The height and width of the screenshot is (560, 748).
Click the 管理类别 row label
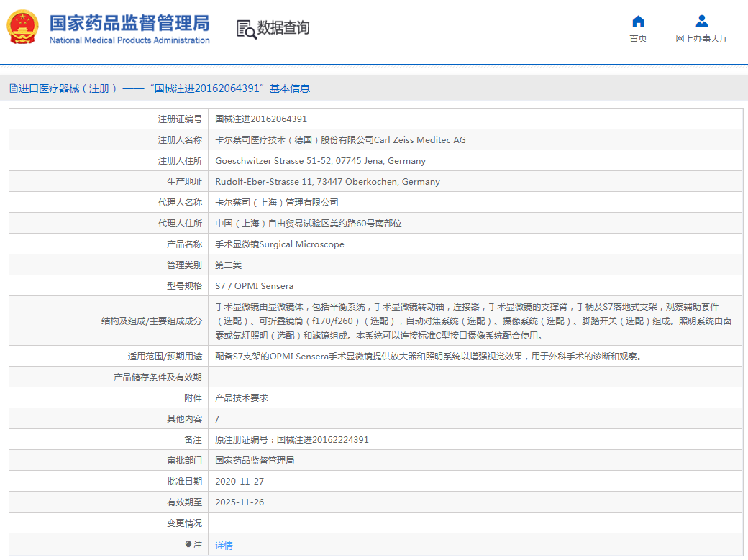[184, 265]
